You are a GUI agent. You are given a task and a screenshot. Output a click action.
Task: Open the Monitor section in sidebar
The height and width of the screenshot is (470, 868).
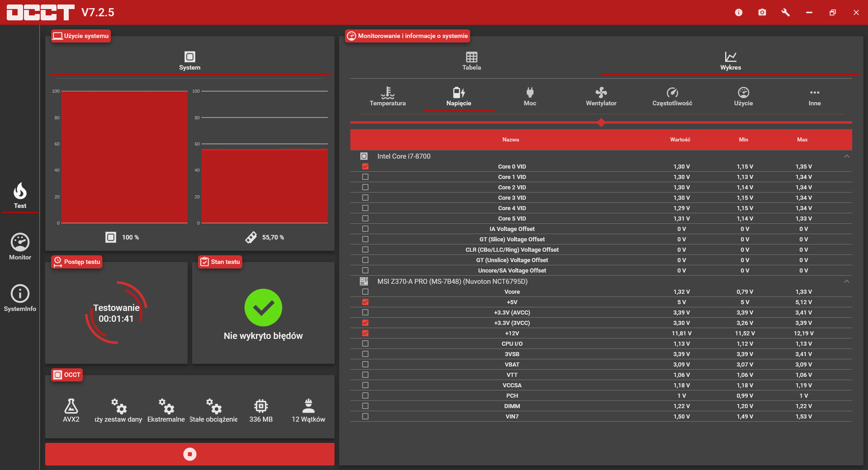20,247
